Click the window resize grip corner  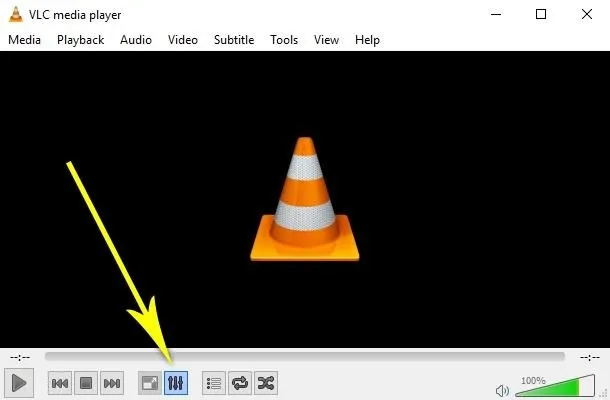605,395
